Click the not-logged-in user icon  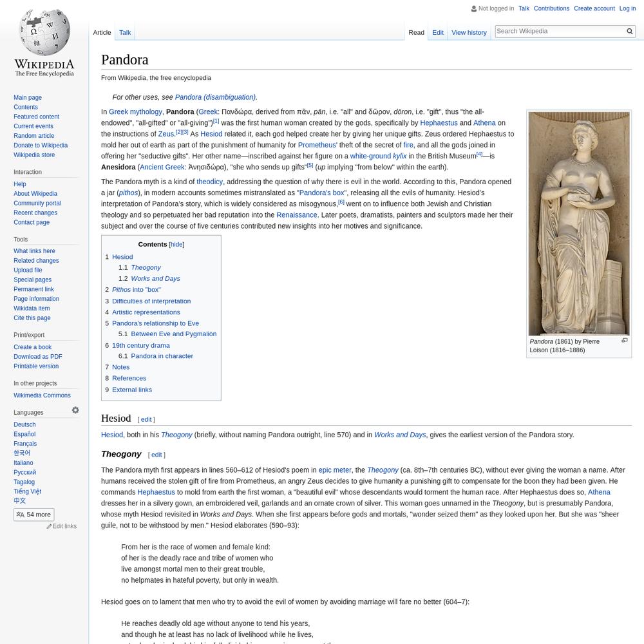[x=473, y=8]
